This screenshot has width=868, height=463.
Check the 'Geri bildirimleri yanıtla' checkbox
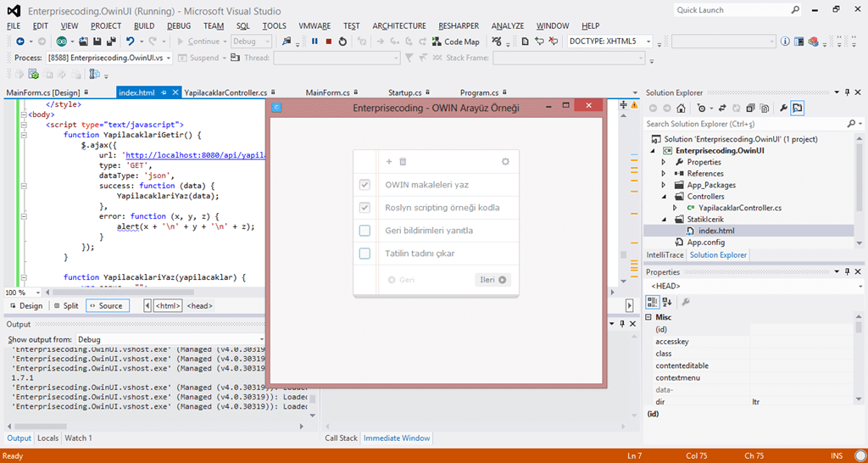tap(364, 231)
